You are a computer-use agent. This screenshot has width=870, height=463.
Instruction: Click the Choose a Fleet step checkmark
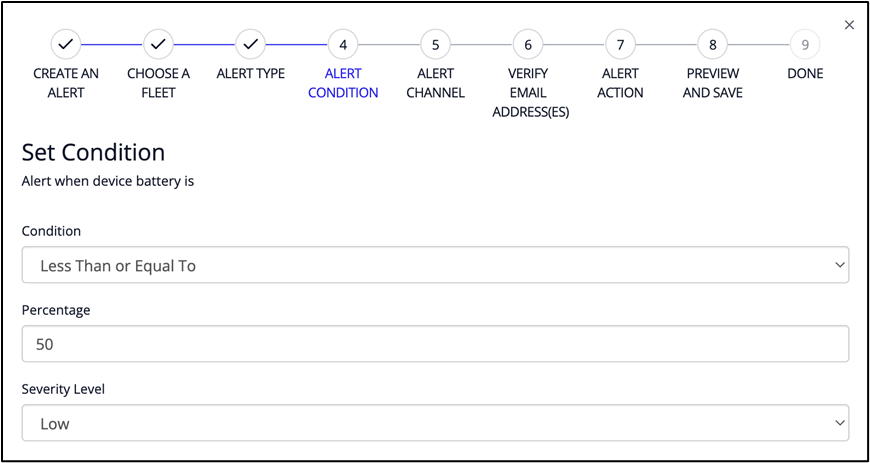point(158,44)
